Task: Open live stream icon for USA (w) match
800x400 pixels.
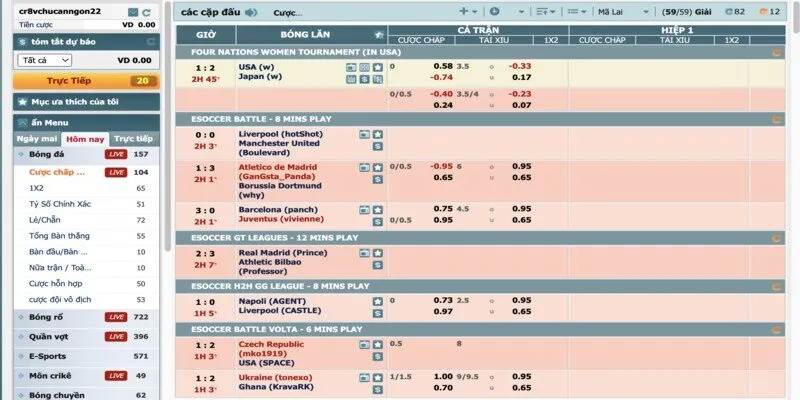Action: (x=351, y=67)
